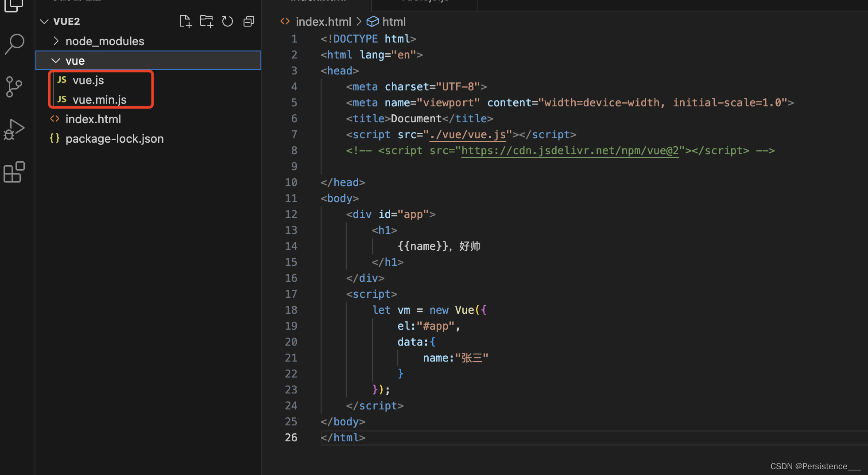Click the name:"张三" data value
Viewport: 868px width, 475px height.
pos(456,358)
